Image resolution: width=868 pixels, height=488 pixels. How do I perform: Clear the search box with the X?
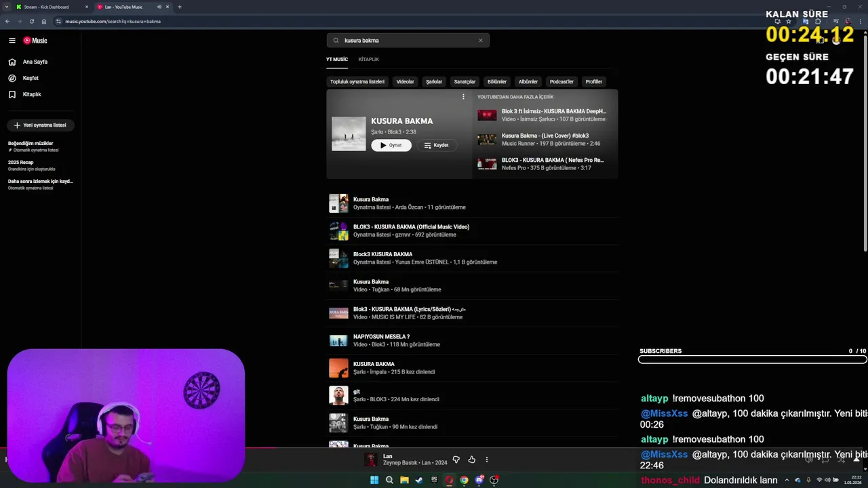481,40
